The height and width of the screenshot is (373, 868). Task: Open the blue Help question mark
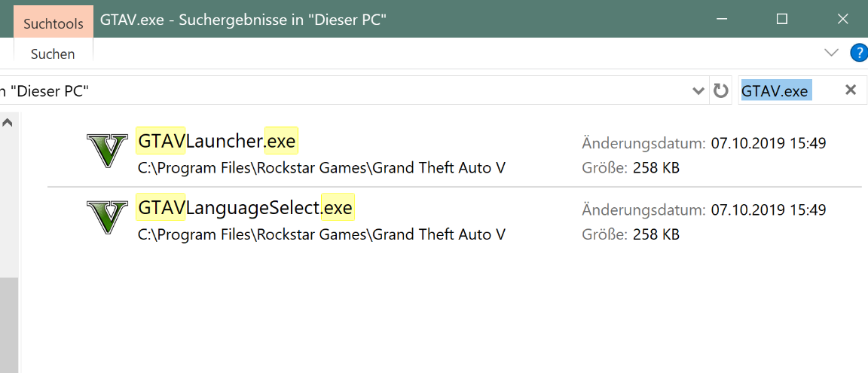858,53
